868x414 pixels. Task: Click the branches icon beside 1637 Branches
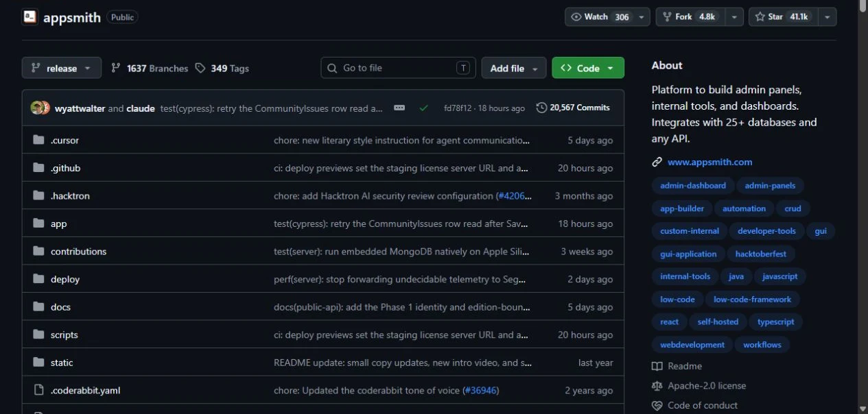click(116, 68)
